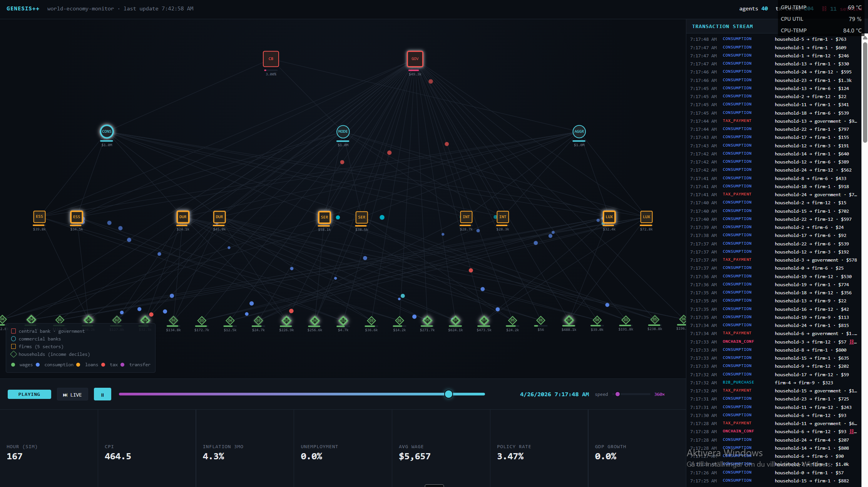
Task: Click the ESS firm node showing $39.8k
Action: 39,217
